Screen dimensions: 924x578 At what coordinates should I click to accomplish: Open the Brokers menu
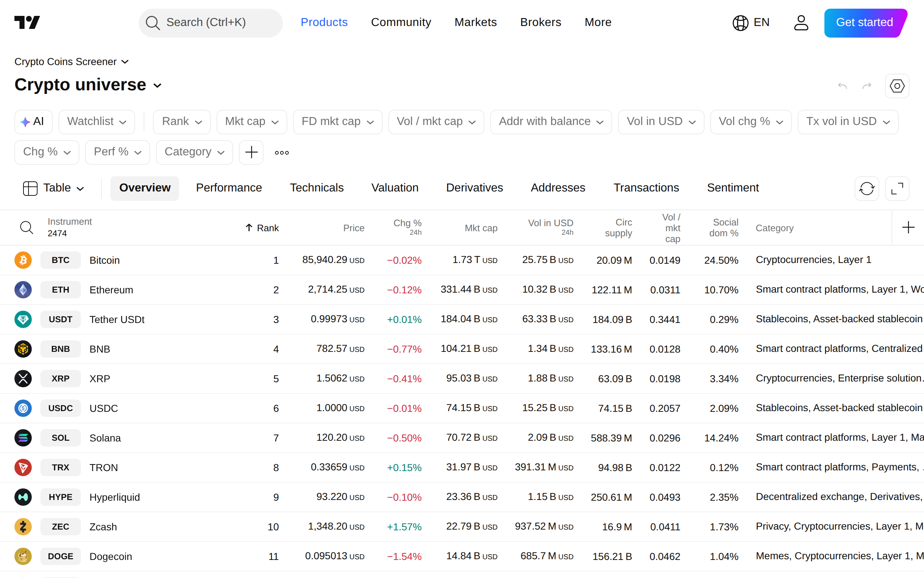click(540, 22)
